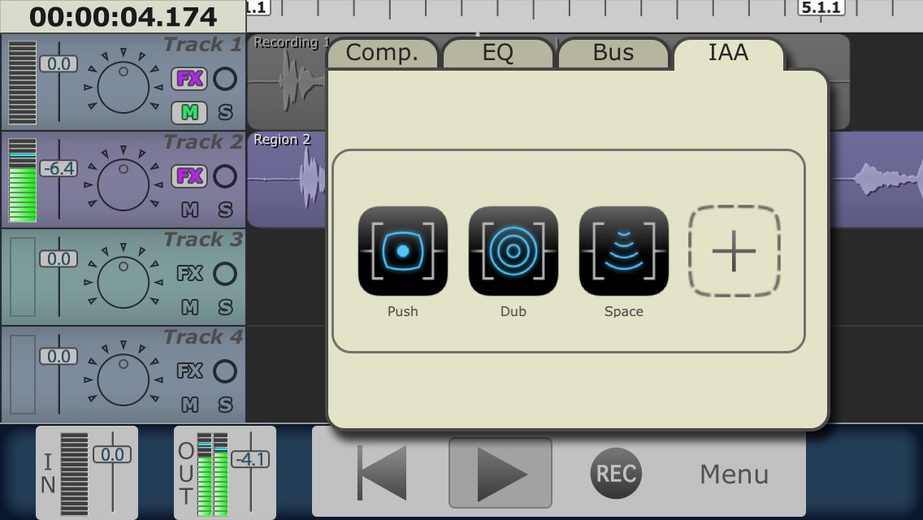Open FX panel for Track 3
Viewport: 923px width, 520px height.
(190, 273)
